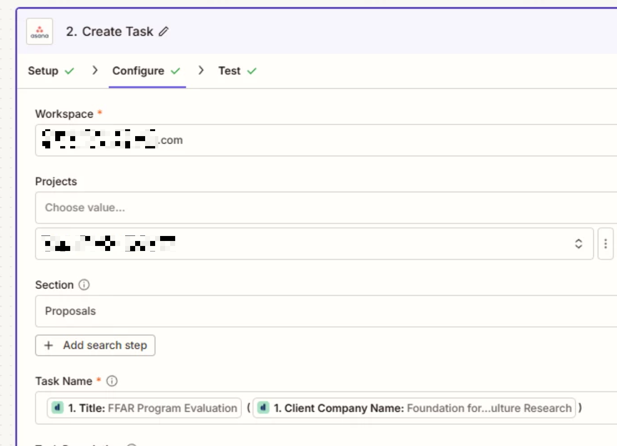Click the chevron between Setup and Configure
The height and width of the screenshot is (446, 617).
coord(95,71)
